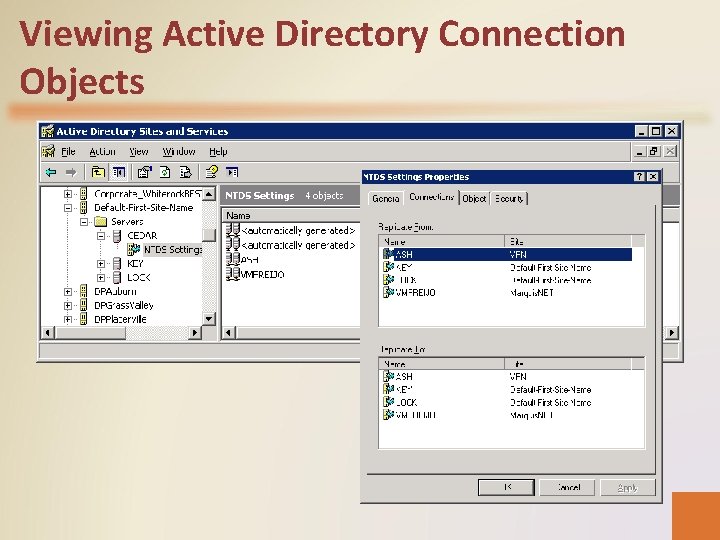The height and width of the screenshot is (540, 720).
Task: Open the Action menu
Action: click(102, 152)
